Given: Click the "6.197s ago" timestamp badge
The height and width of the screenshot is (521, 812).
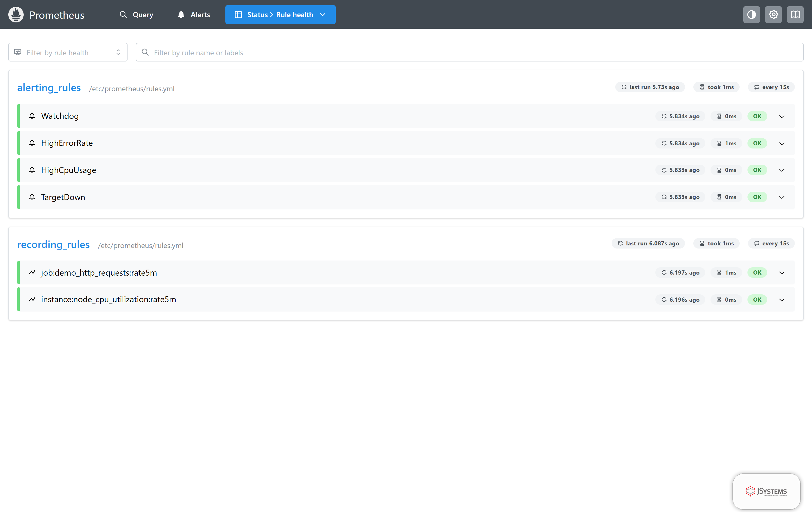Looking at the screenshot, I should pyautogui.click(x=680, y=272).
